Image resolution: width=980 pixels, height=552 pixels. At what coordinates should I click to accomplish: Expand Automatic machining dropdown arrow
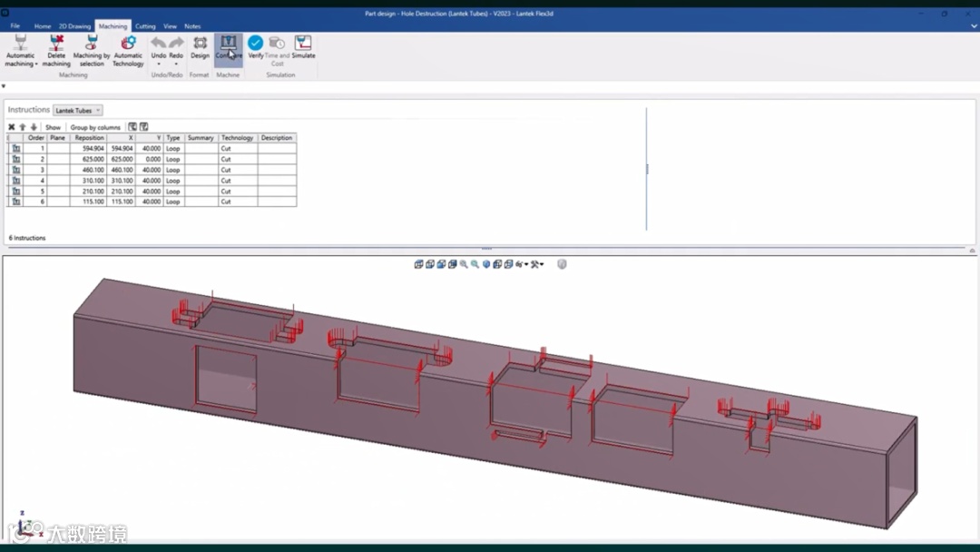pos(36,64)
